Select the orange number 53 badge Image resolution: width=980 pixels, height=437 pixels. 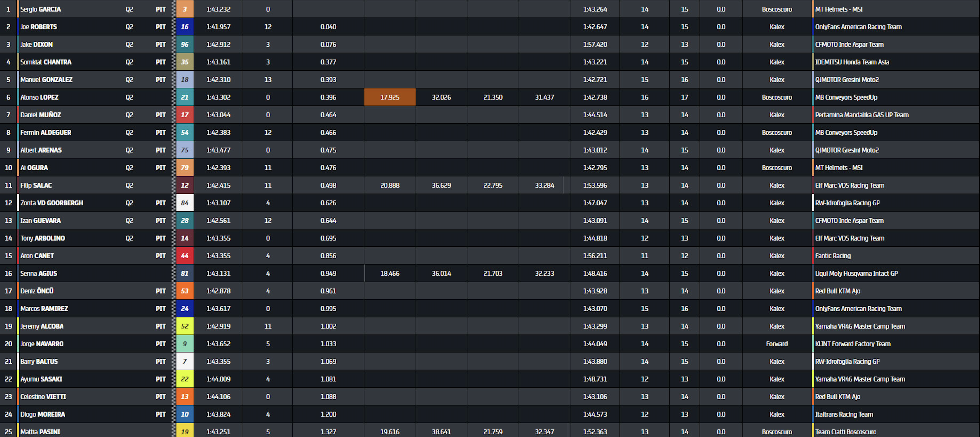[184, 291]
